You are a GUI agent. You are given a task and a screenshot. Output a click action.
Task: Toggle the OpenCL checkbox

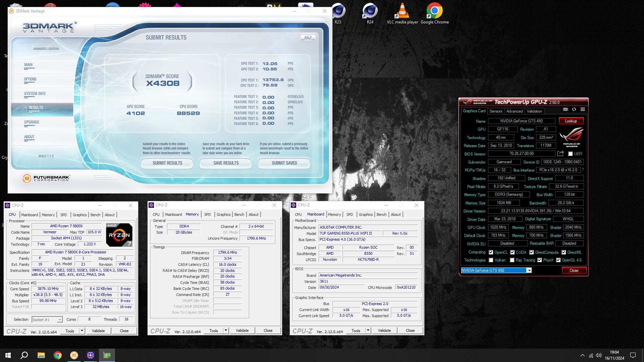pyautogui.click(x=491, y=252)
